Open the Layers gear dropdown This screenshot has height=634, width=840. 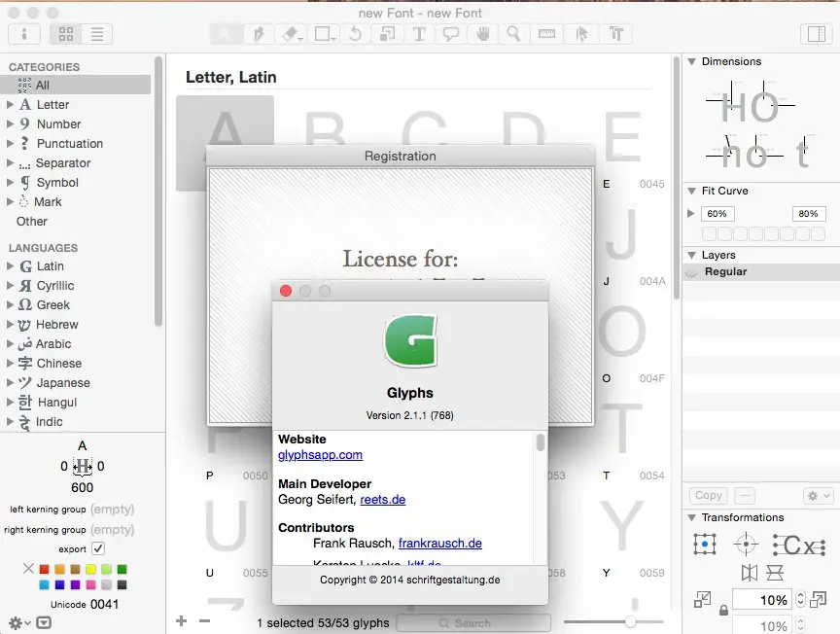818,496
